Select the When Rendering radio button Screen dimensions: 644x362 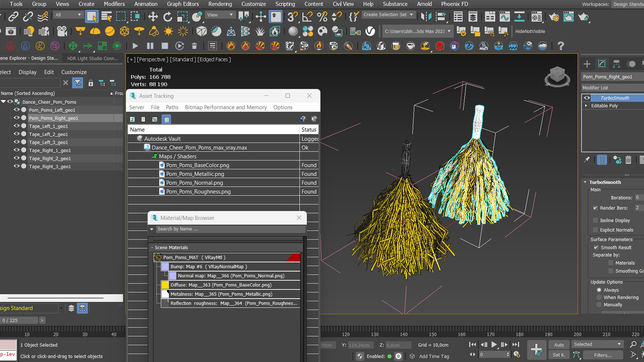point(599,297)
